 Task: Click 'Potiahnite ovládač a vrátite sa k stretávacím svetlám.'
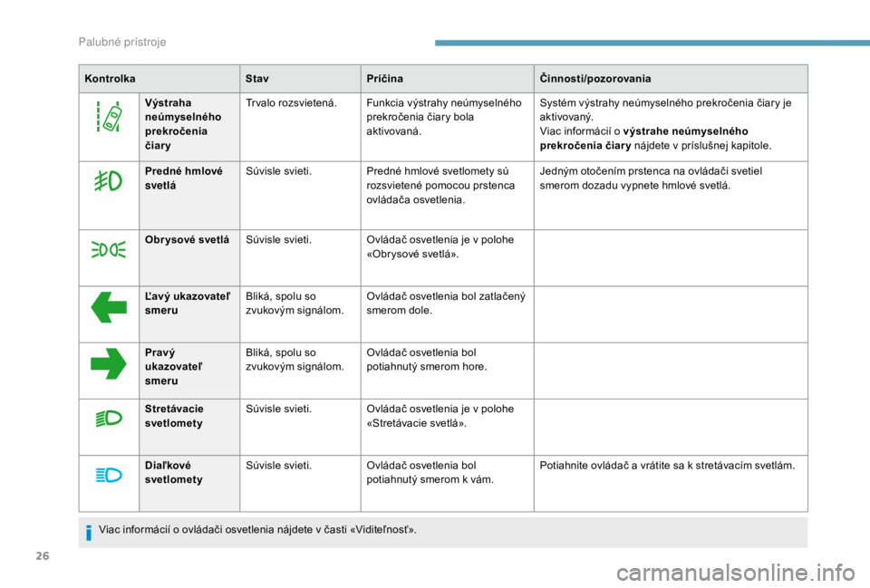pyautogui.click(x=667, y=466)
